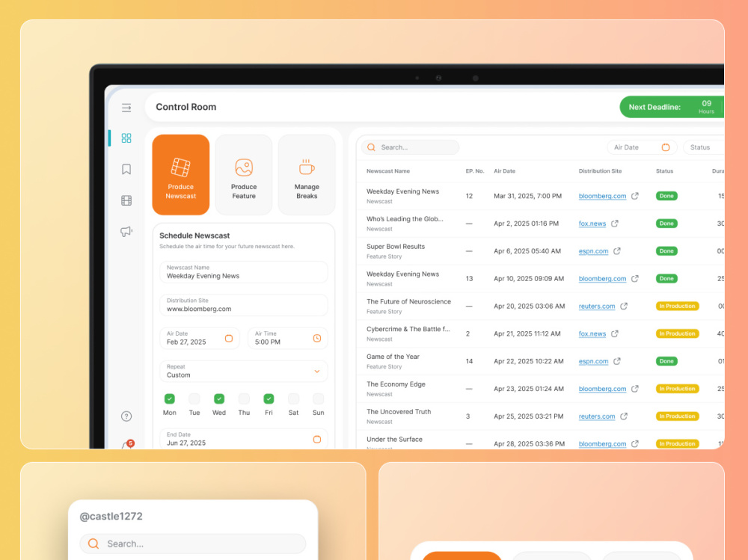This screenshot has height=560, width=748.
Task: Check the Tue checkbox
Action: tap(194, 399)
